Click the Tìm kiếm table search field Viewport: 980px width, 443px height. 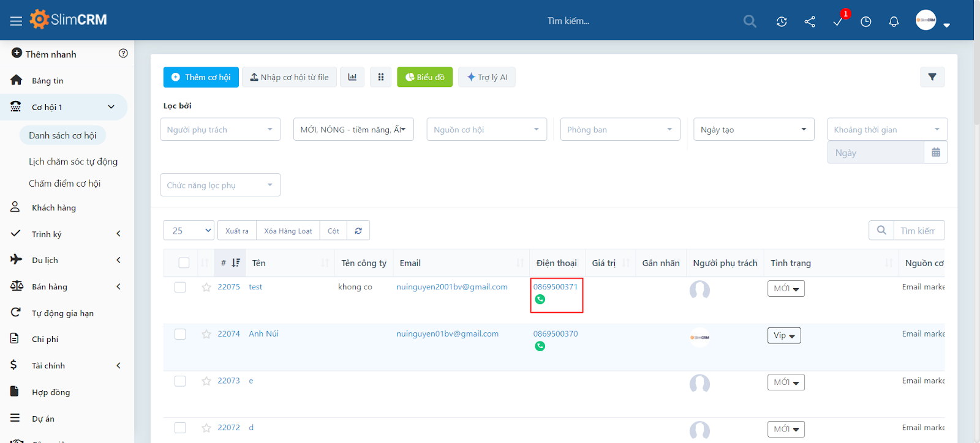tap(918, 231)
